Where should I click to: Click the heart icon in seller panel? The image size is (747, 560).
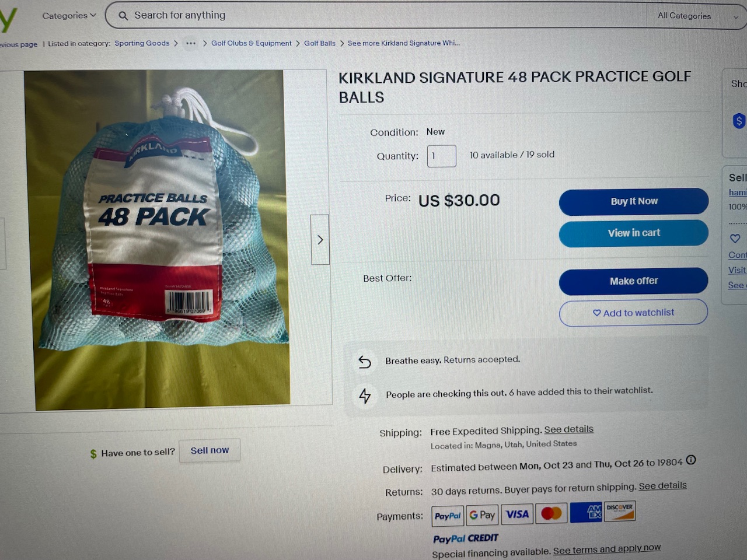coord(735,238)
